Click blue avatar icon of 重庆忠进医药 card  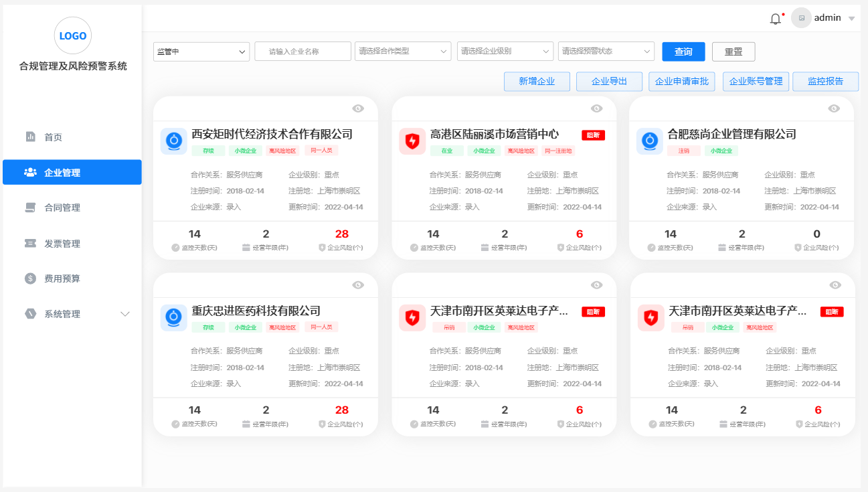tap(174, 318)
